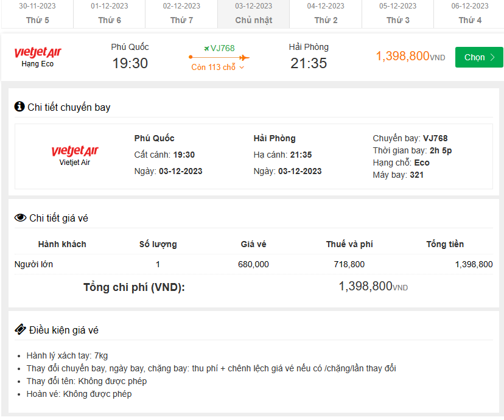The width and height of the screenshot is (504, 420).
Task: Click the small green plane icon near VJ768
Action: coord(206,48)
